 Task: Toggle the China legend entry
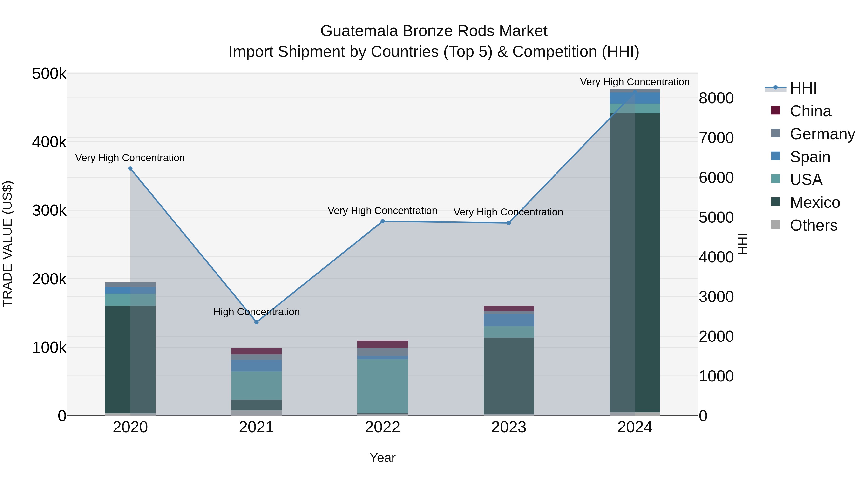(x=801, y=111)
